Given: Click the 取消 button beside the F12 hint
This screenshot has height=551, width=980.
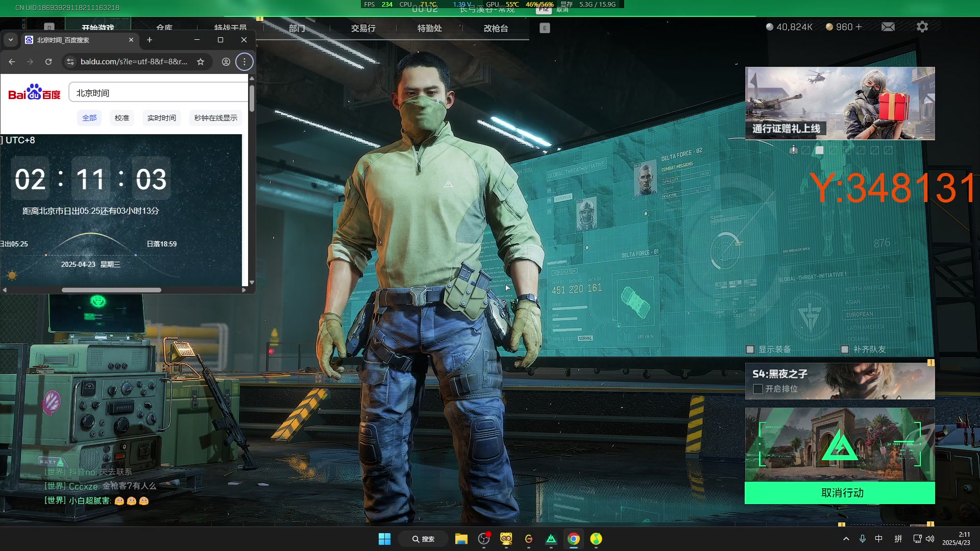Looking at the screenshot, I should pos(562,9).
